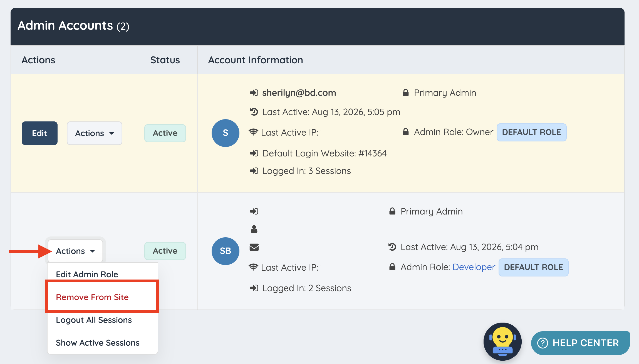The height and width of the screenshot is (364, 639).
Task: Click history icon beside Last Active 5:05 pm
Action: pos(254,112)
